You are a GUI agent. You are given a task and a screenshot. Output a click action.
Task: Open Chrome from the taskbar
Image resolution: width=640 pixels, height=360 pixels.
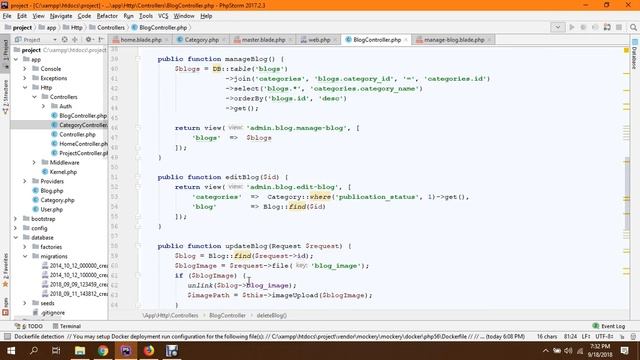(103, 351)
